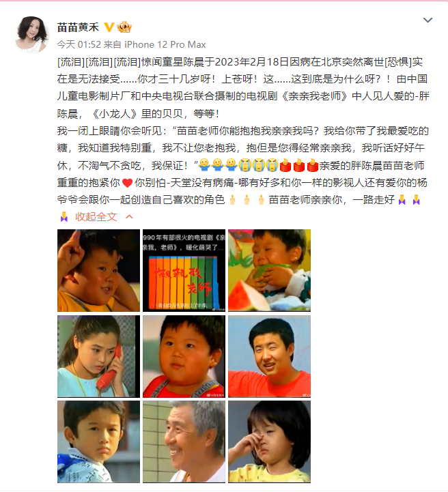The height and width of the screenshot is (492, 448).
Task: Open the rainbow 亲亲我老师 title card image
Action: tap(184, 270)
